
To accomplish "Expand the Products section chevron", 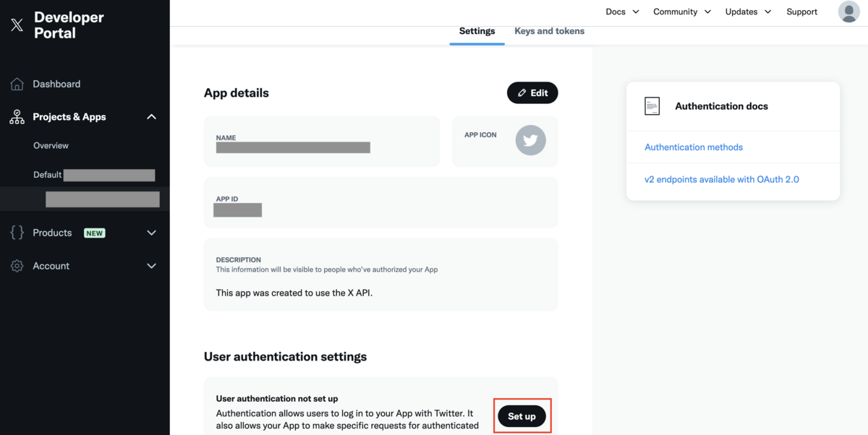I will tap(151, 233).
